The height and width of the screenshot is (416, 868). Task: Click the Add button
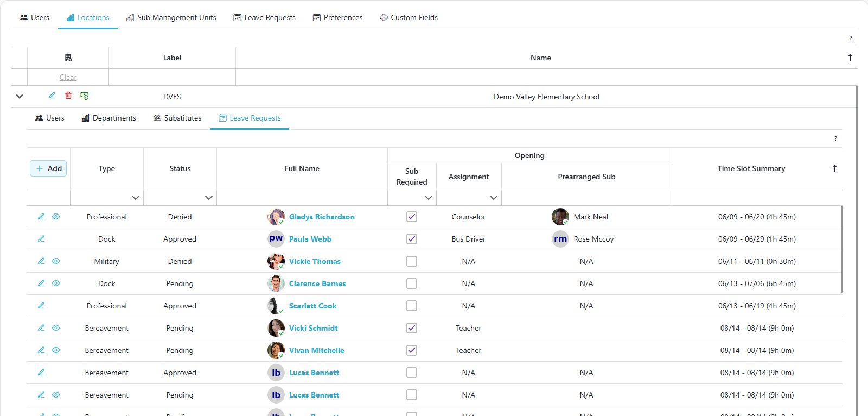pos(48,168)
